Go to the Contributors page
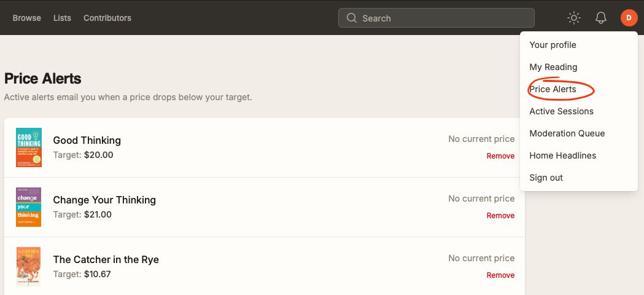The height and width of the screenshot is (295, 644). (107, 18)
